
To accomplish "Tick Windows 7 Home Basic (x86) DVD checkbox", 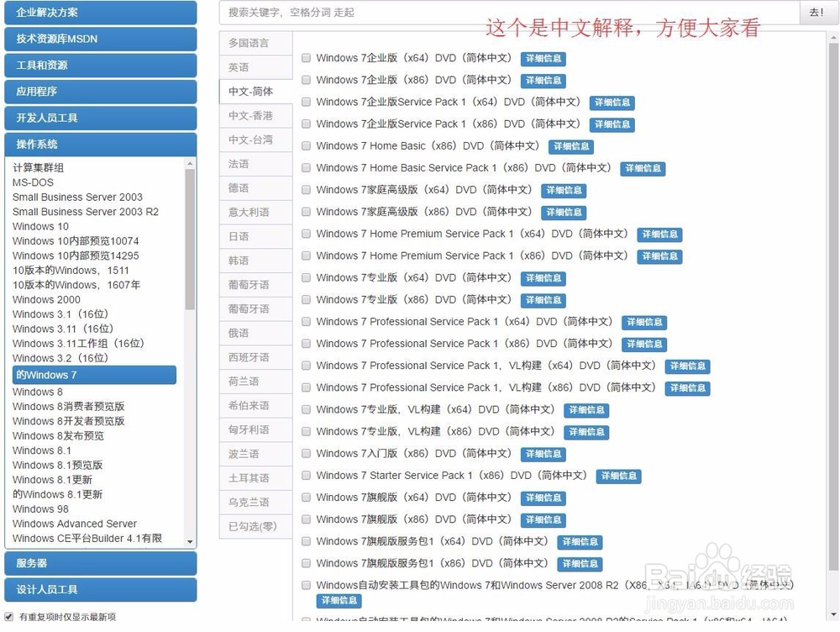I will [306, 145].
